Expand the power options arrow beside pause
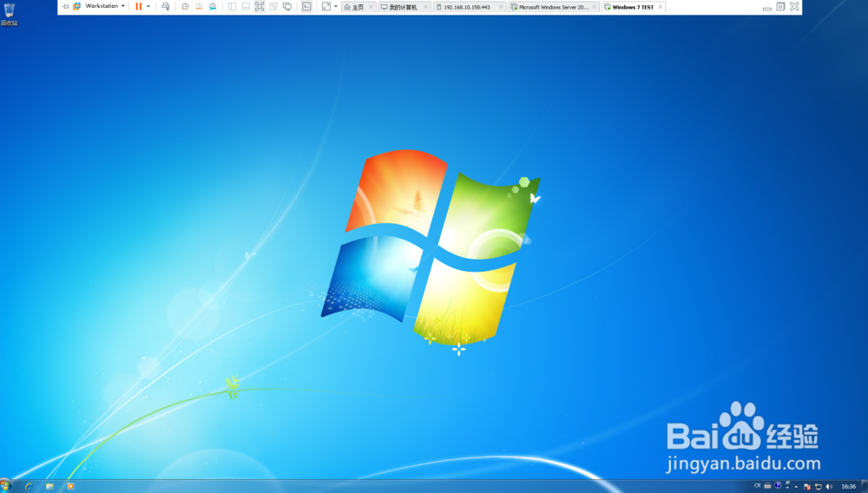 [x=148, y=7]
